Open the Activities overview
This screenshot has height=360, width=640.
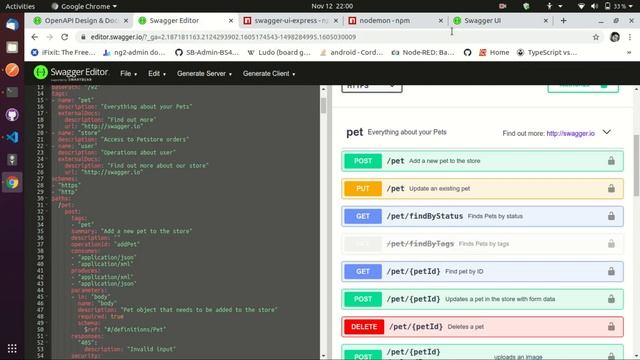(x=20, y=6)
